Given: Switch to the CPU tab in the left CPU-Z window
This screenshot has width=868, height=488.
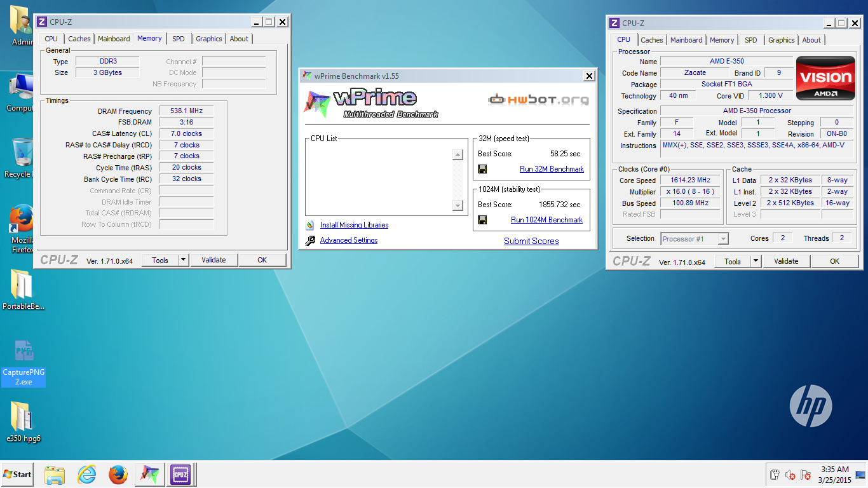Looking at the screenshot, I should (51, 39).
